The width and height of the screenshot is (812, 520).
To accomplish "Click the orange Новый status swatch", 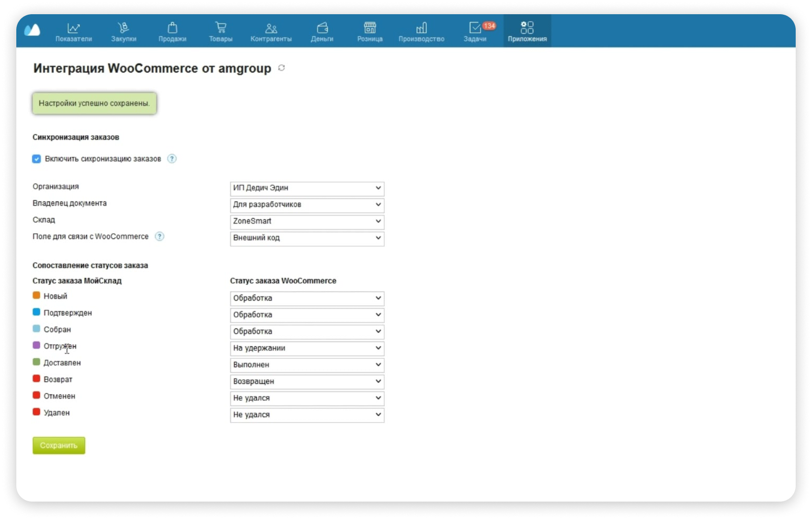I will coord(36,295).
